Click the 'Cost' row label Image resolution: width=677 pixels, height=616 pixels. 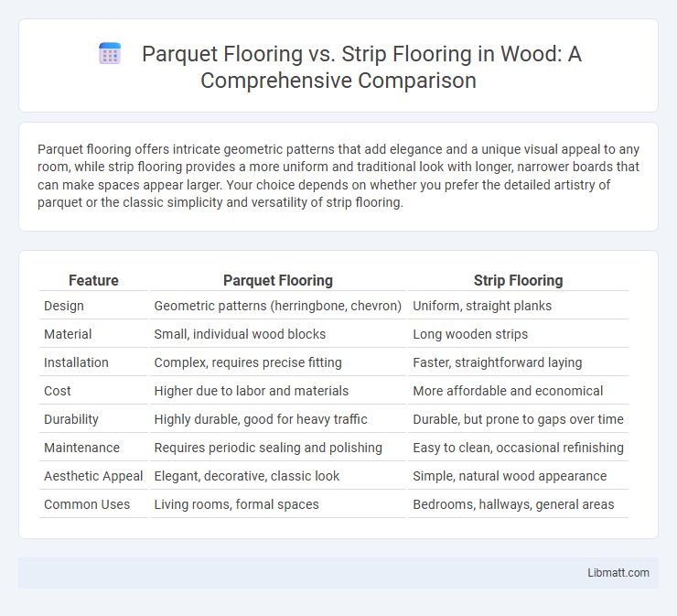57,391
